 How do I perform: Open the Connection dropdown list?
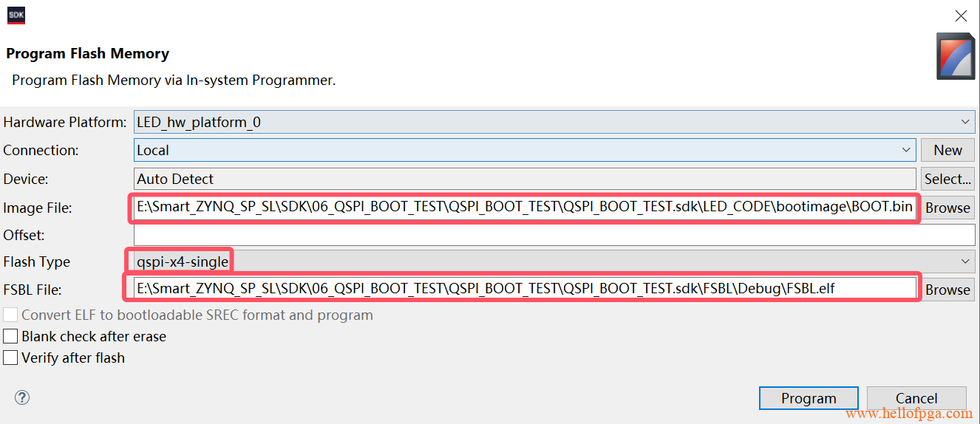[x=906, y=150]
